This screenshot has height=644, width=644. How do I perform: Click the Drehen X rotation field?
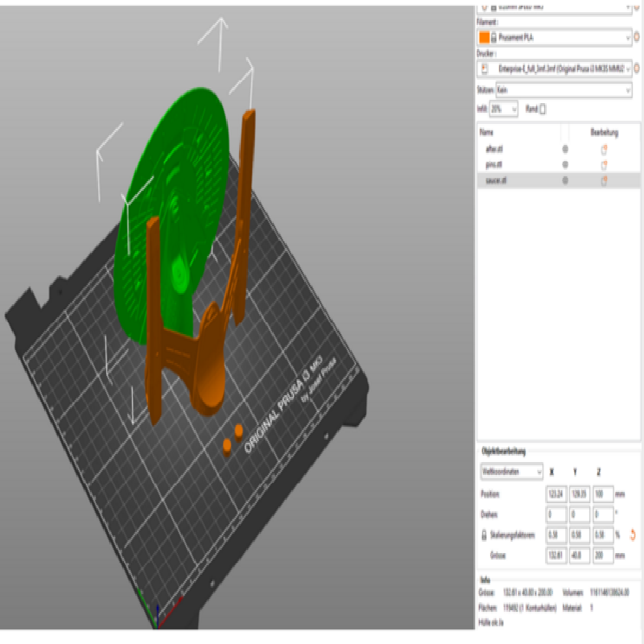point(556,514)
